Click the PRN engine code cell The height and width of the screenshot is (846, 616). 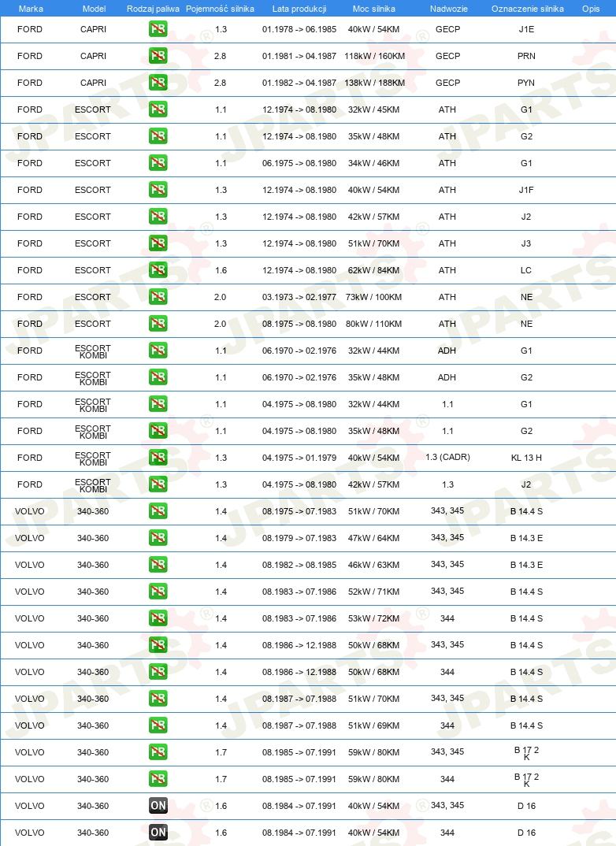pos(526,56)
